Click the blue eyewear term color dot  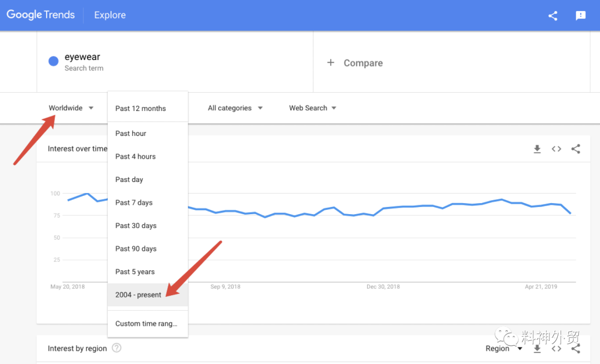coord(54,62)
